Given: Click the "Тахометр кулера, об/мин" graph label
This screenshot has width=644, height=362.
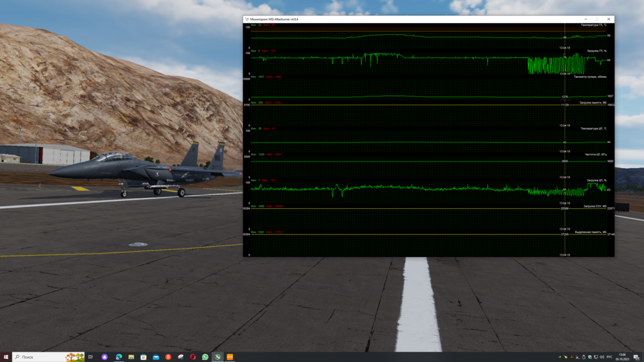Looking at the screenshot, I should 590,77.
